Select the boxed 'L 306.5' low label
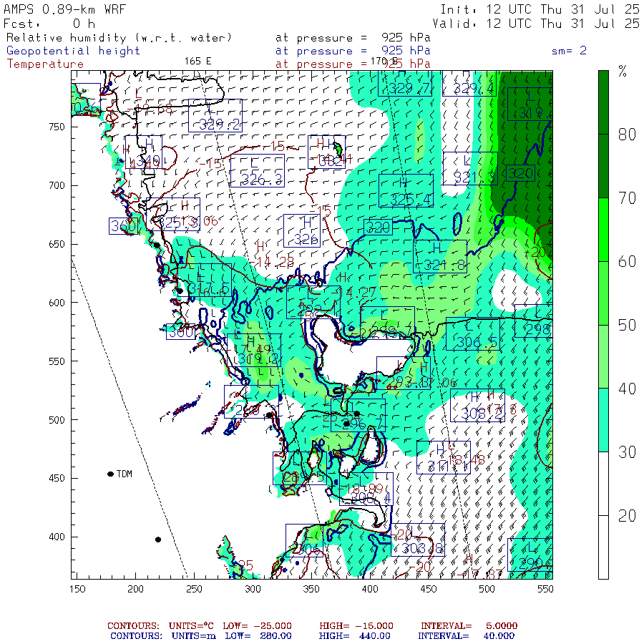 (473, 333)
